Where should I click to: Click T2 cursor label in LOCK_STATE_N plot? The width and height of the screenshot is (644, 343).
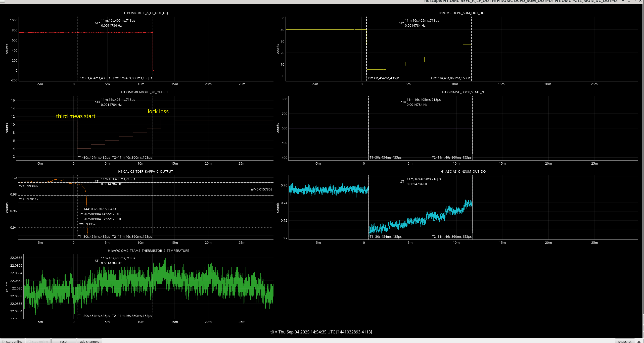click(x=451, y=157)
